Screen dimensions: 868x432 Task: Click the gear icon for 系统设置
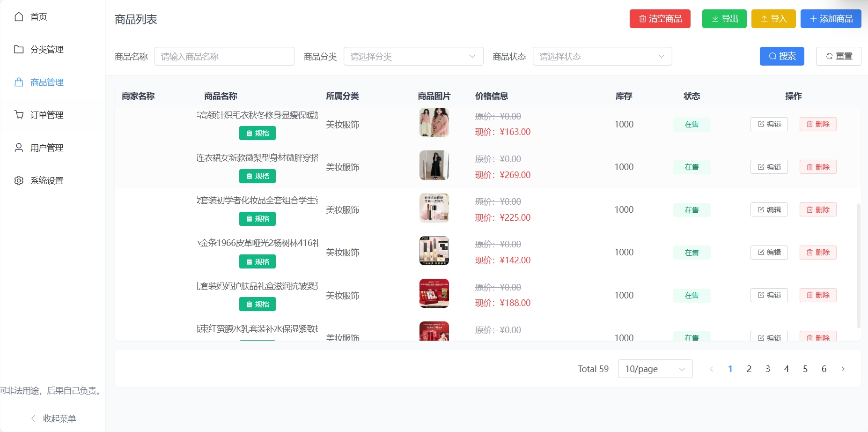click(19, 181)
